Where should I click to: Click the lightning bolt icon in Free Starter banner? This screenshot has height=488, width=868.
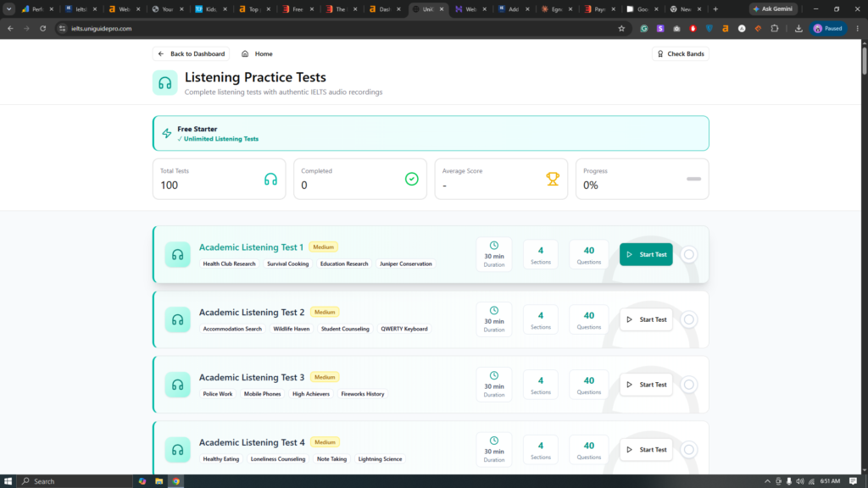click(167, 133)
